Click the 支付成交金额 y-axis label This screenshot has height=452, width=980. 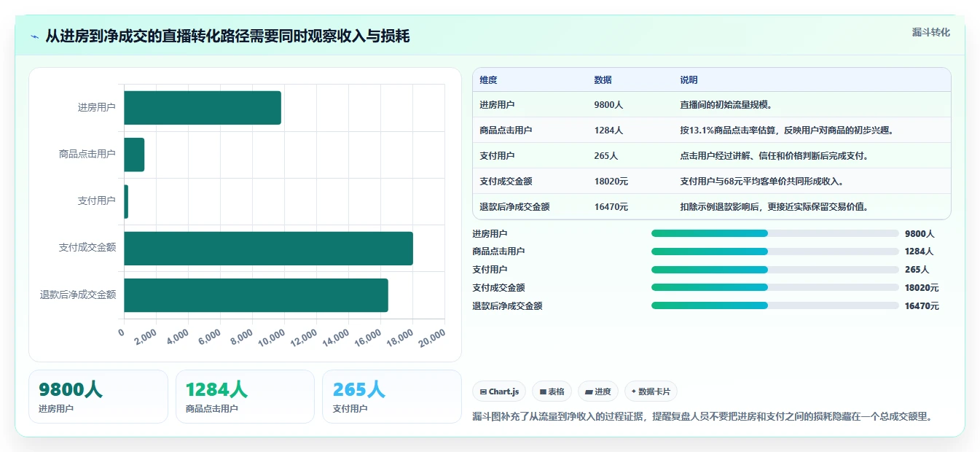[x=87, y=249]
